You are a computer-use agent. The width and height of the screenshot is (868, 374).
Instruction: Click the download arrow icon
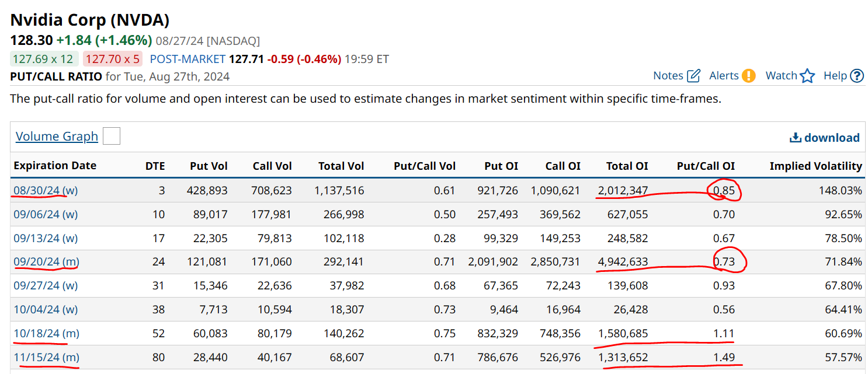(x=795, y=138)
